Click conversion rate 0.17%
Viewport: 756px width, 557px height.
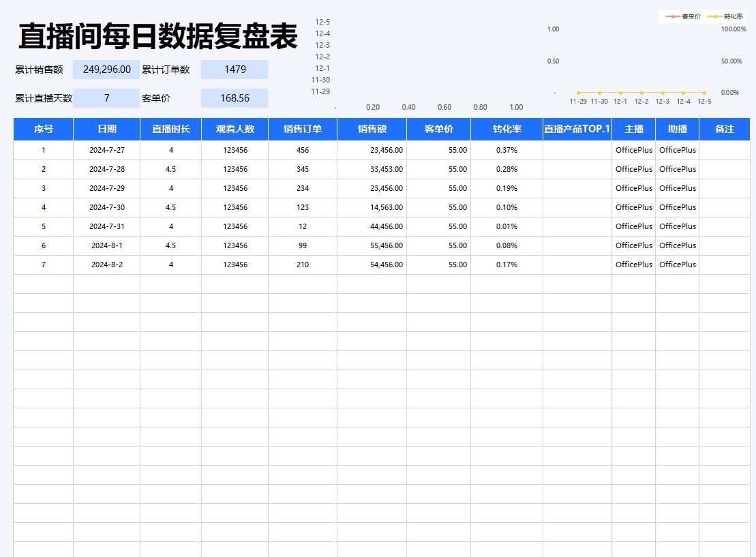[506, 265]
